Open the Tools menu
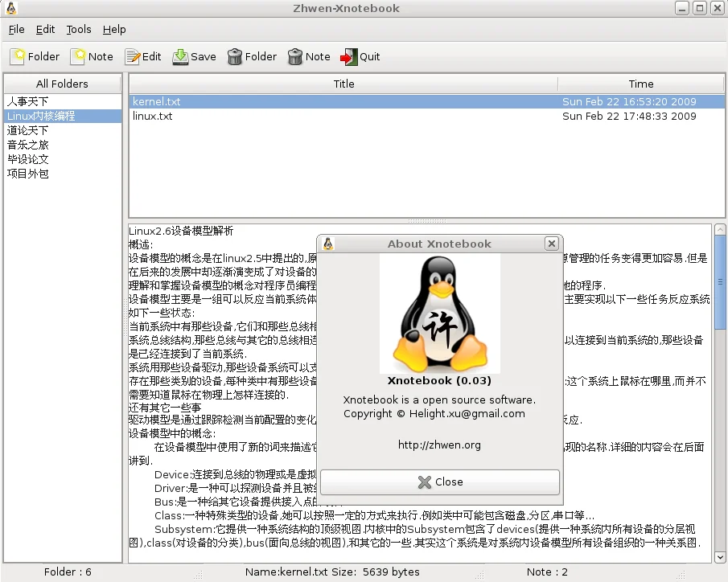 tap(79, 29)
